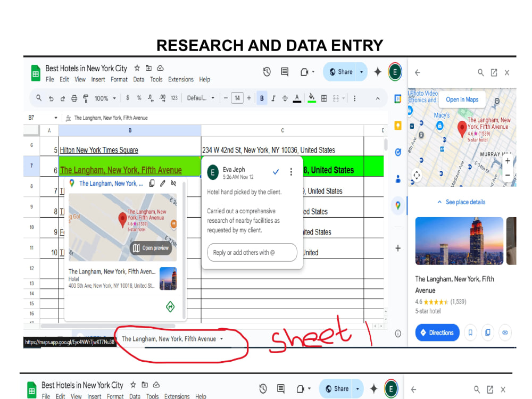
Task: Decrease decimal places
Action: (x=151, y=98)
